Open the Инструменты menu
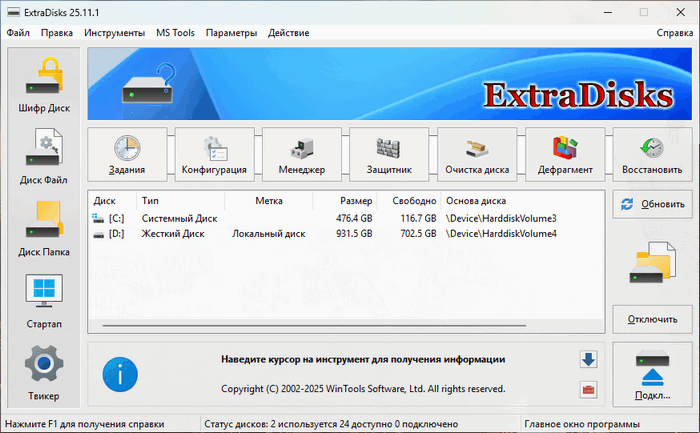 click(x=114, y=33)
